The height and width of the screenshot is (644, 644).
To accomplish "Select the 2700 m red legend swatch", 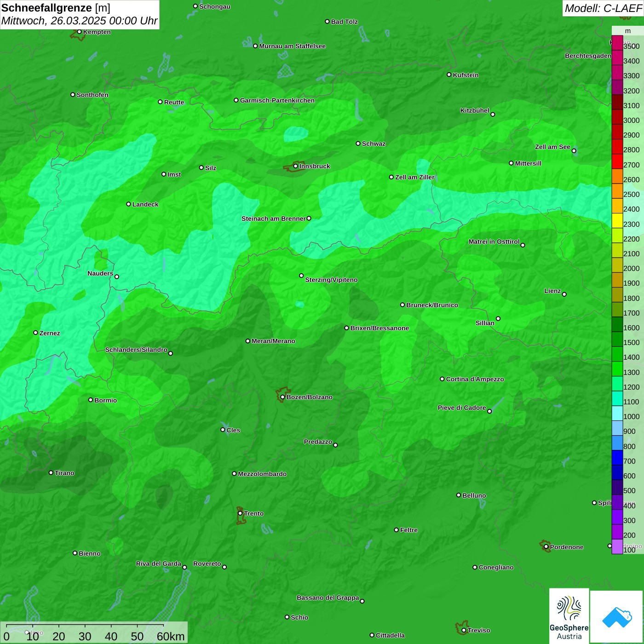I will click(617, 161).
